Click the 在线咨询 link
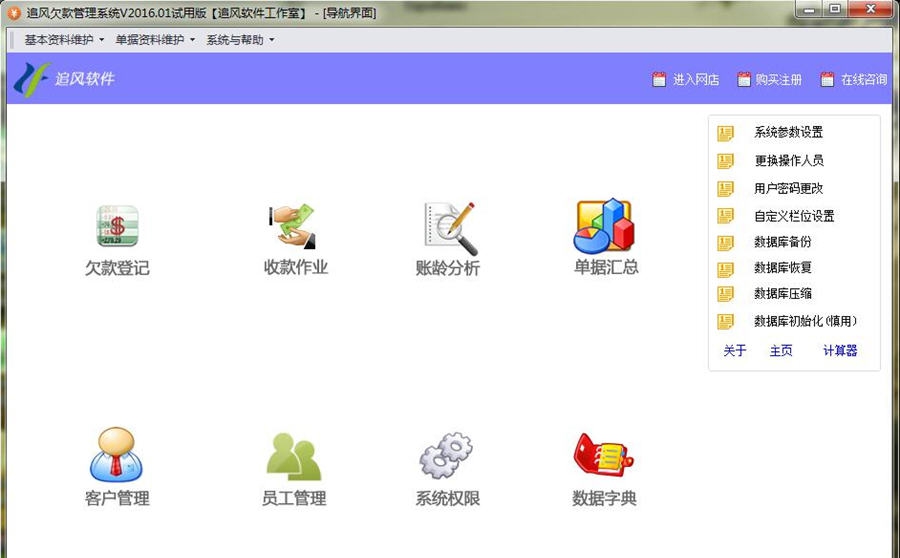This screenshot has width=900, height=558. (x=864, y=80)
